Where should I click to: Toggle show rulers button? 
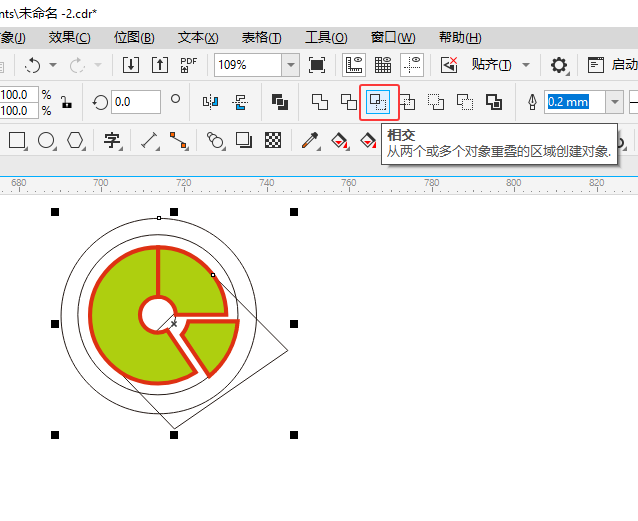(353, 65)
